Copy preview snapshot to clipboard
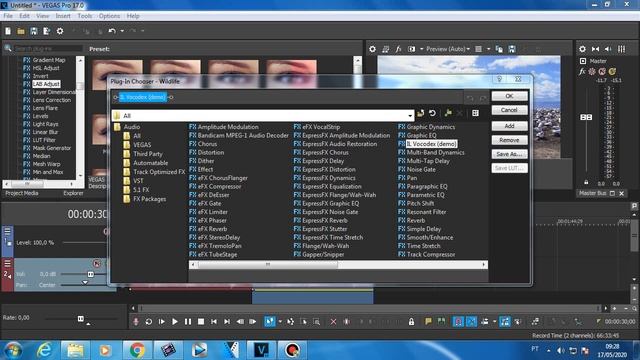640x360 pixels. pos(499,49)
